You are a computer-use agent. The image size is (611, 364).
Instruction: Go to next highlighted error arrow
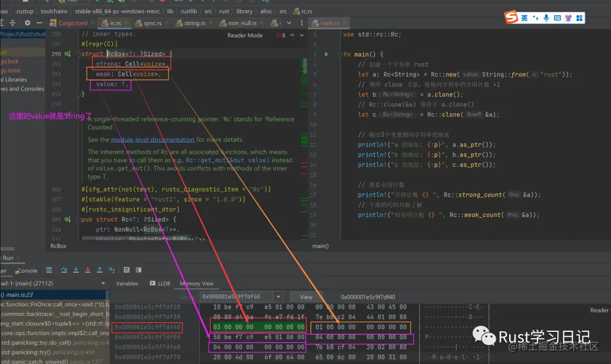point(302,35)
